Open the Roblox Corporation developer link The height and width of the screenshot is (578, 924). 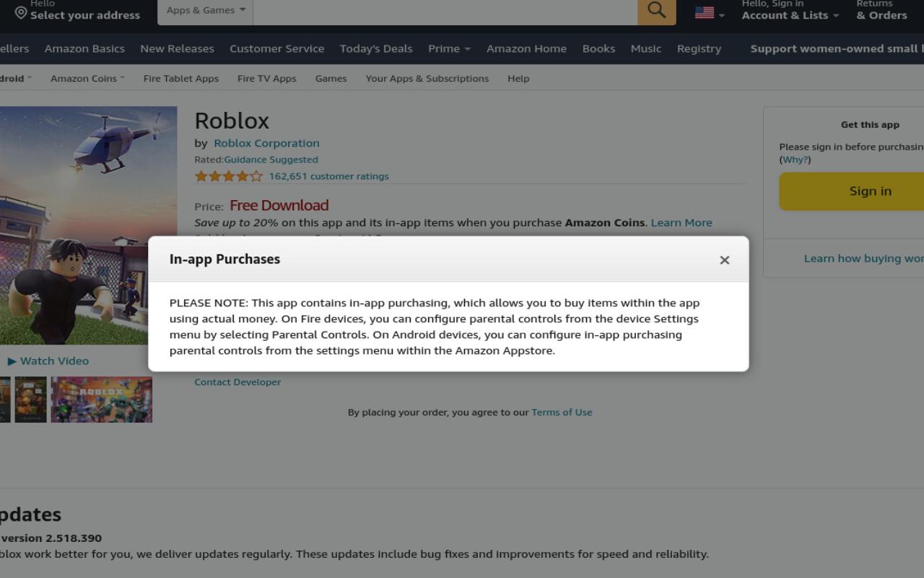pos(266,143)
